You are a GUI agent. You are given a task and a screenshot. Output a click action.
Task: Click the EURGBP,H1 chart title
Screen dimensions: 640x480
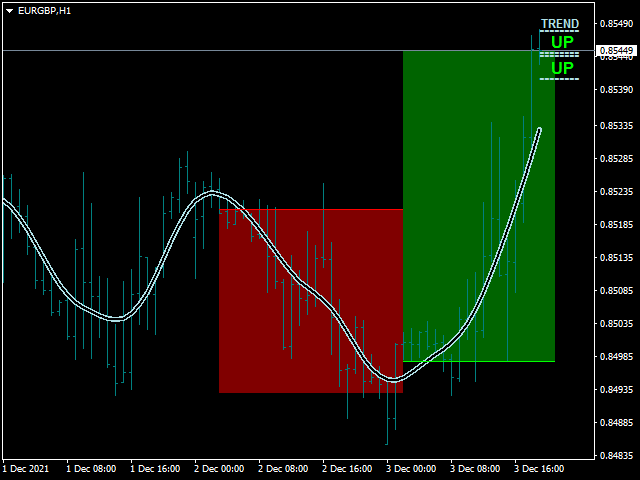(x=44, y=10)
